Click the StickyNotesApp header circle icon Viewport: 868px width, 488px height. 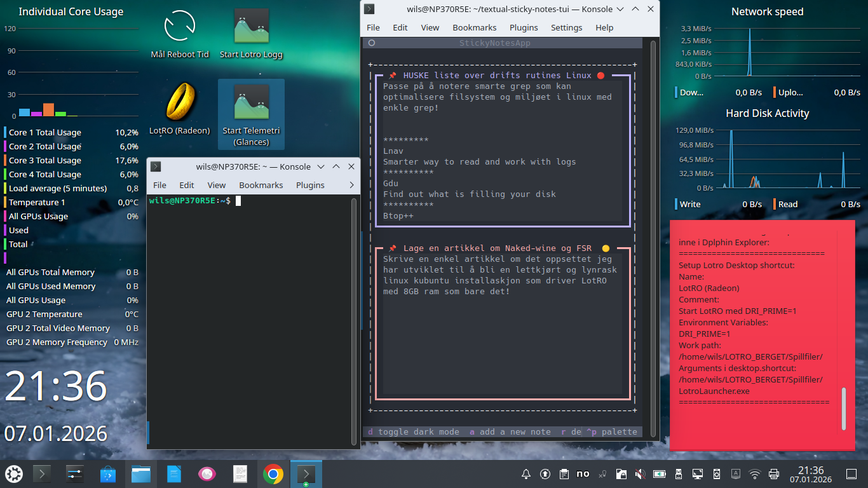click(372, 43)
